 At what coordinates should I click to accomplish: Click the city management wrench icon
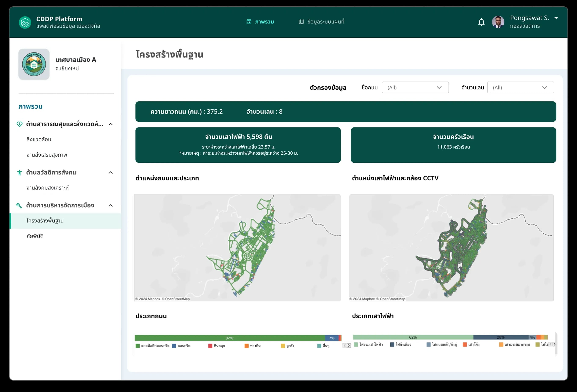(19, 206)
